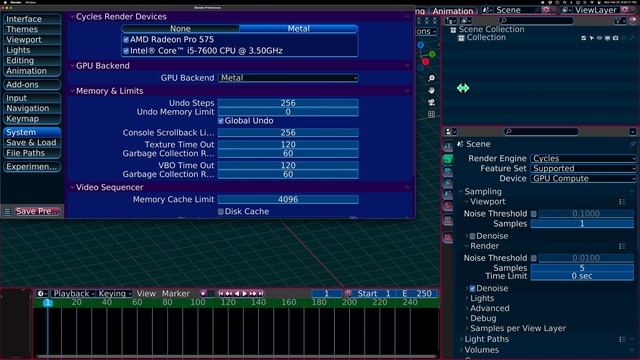Screen dimensions: 640x360
Task: Toggle the camera view icon in viewport
Action: (x=431, y=102)
